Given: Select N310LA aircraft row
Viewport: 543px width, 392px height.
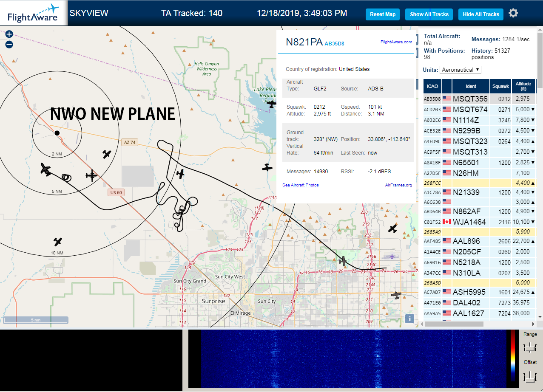Looking at the screenshot, I should point(479,273).
